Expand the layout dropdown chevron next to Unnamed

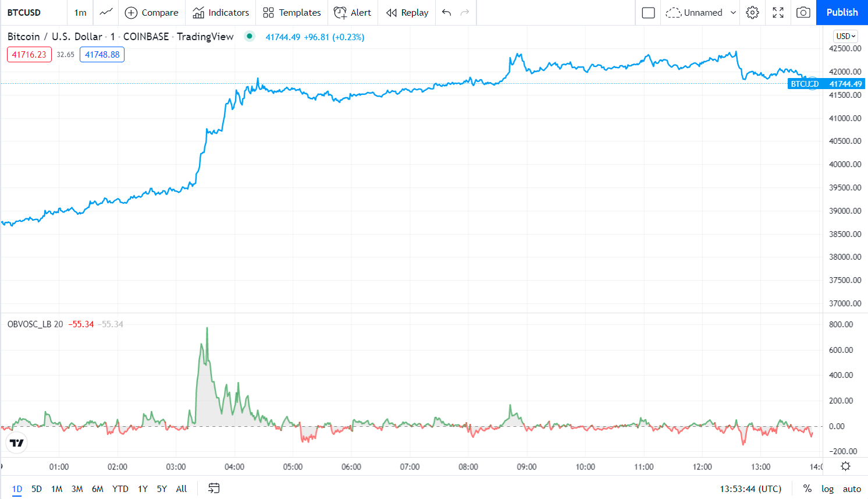point(733,13)
